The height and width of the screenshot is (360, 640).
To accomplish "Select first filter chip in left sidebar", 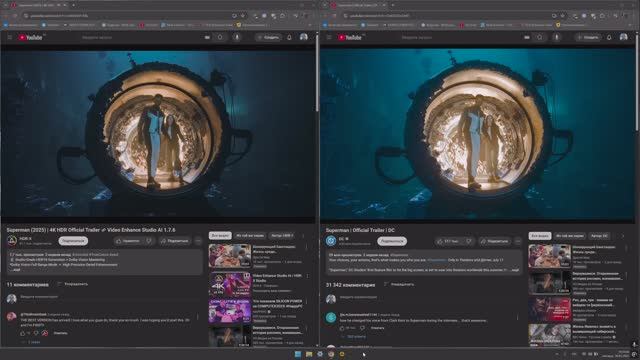I will point(220,236).
